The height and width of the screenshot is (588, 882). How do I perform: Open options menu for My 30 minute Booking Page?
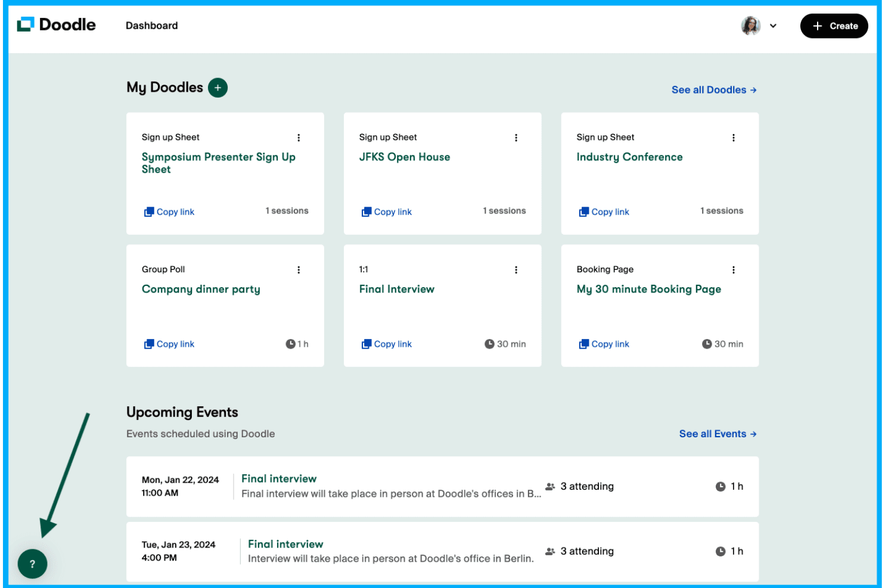point(734,270)
